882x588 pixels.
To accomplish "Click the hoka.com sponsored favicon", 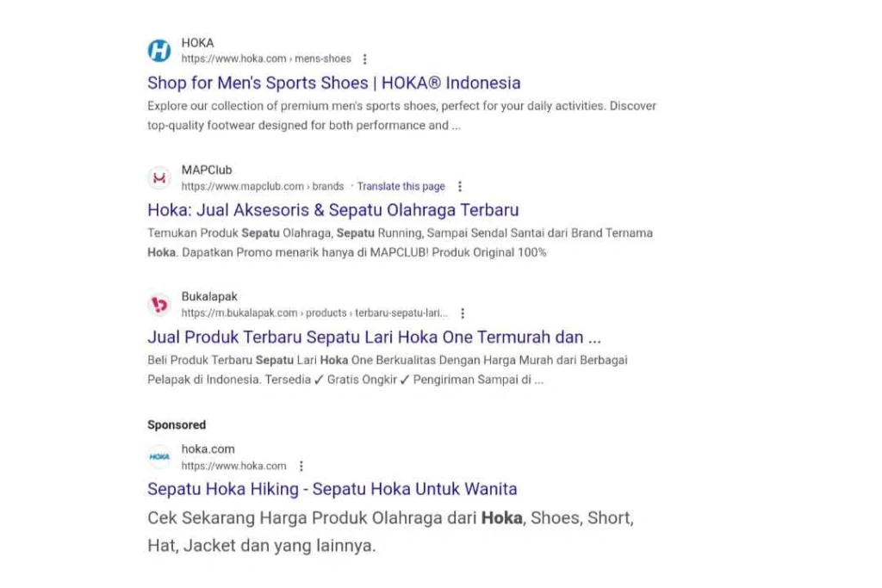I will tap(159, 457).
